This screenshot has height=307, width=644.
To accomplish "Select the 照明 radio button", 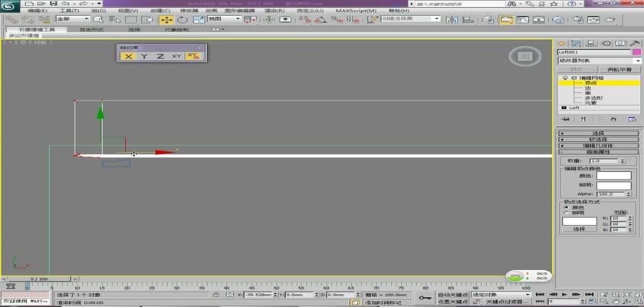I will pos(567,213).
